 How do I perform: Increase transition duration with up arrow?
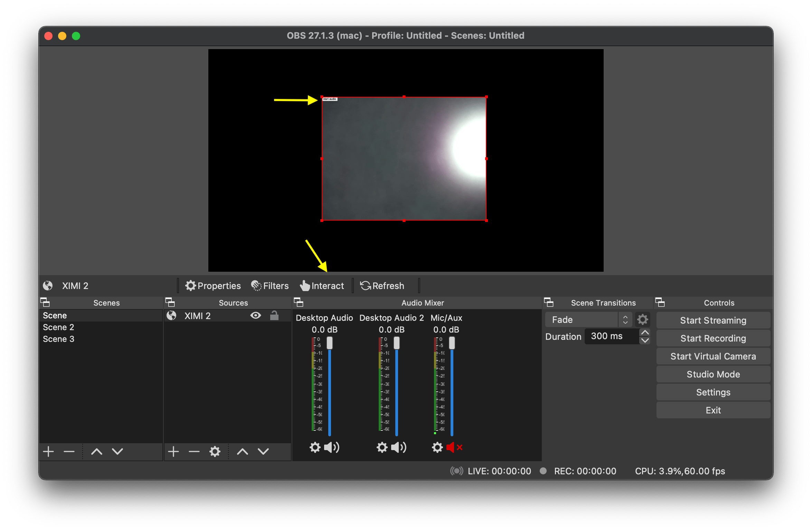pos(645,332)
